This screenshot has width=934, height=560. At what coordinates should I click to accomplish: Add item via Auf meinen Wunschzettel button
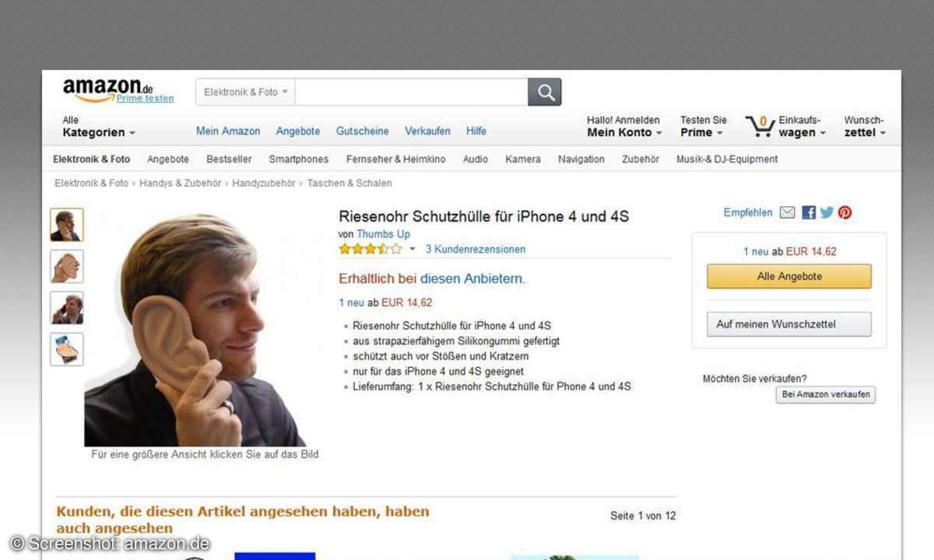pos(789,324)
